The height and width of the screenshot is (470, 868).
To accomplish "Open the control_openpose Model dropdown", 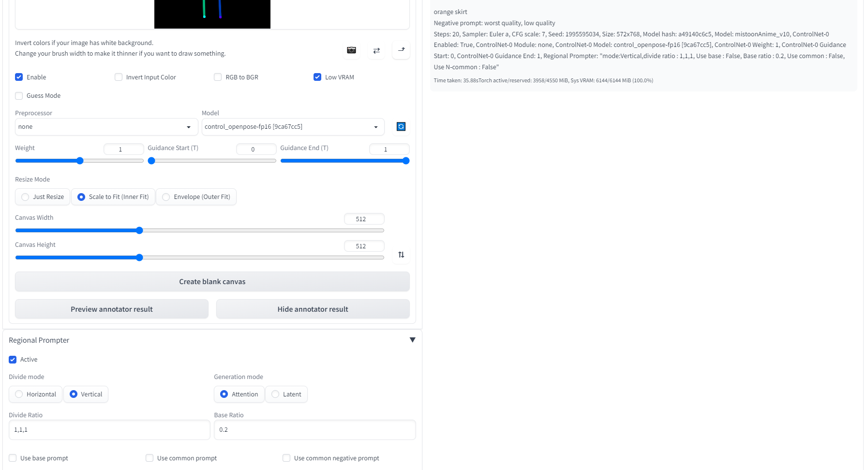I will 292,127.
